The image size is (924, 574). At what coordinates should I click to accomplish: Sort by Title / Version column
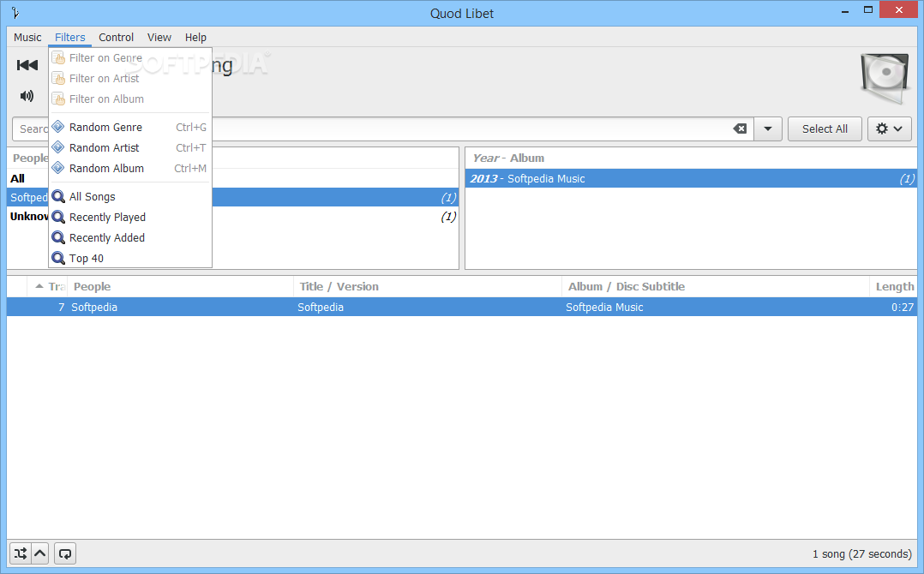click(x=428, y=287)
